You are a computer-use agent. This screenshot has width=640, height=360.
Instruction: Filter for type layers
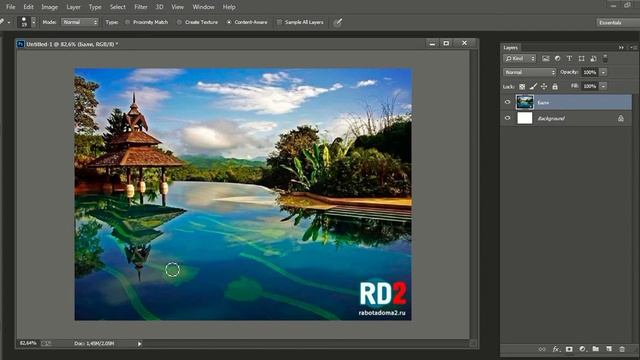(569, 59)
